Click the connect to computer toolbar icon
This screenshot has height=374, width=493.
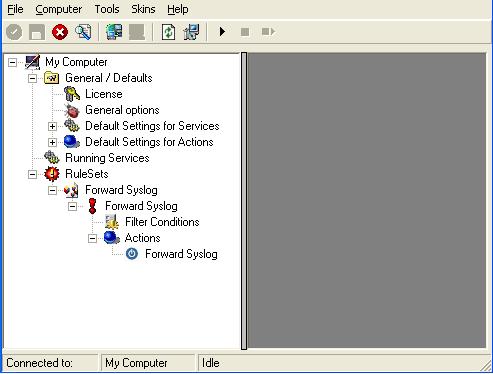[x=114, y=32]
